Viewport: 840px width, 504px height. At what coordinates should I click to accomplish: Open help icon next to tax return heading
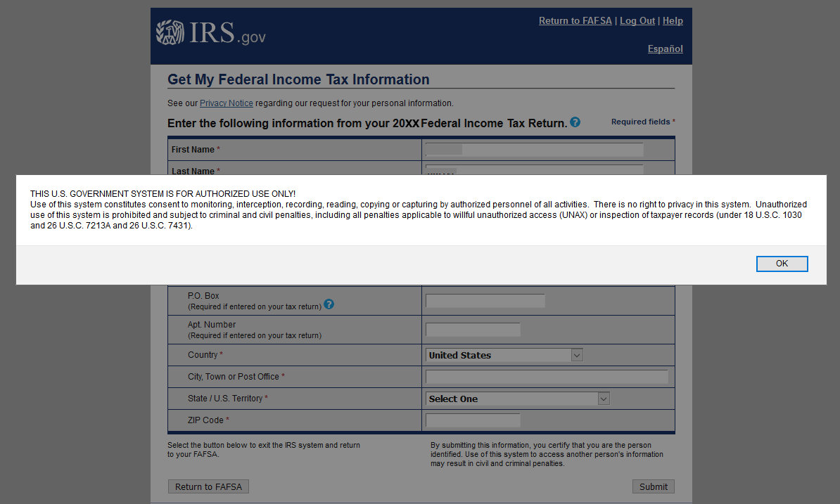click(575, 122)
